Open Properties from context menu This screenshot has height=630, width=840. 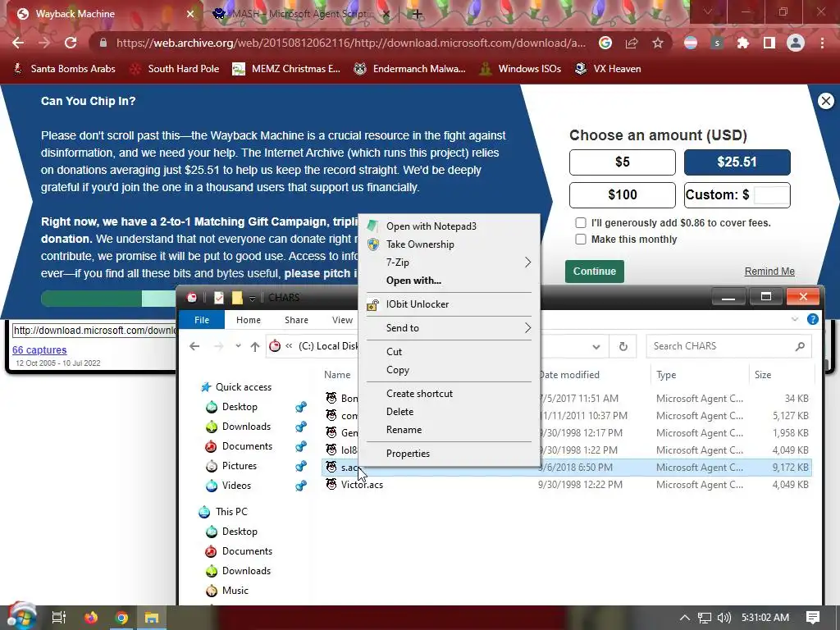coord(450,454)
